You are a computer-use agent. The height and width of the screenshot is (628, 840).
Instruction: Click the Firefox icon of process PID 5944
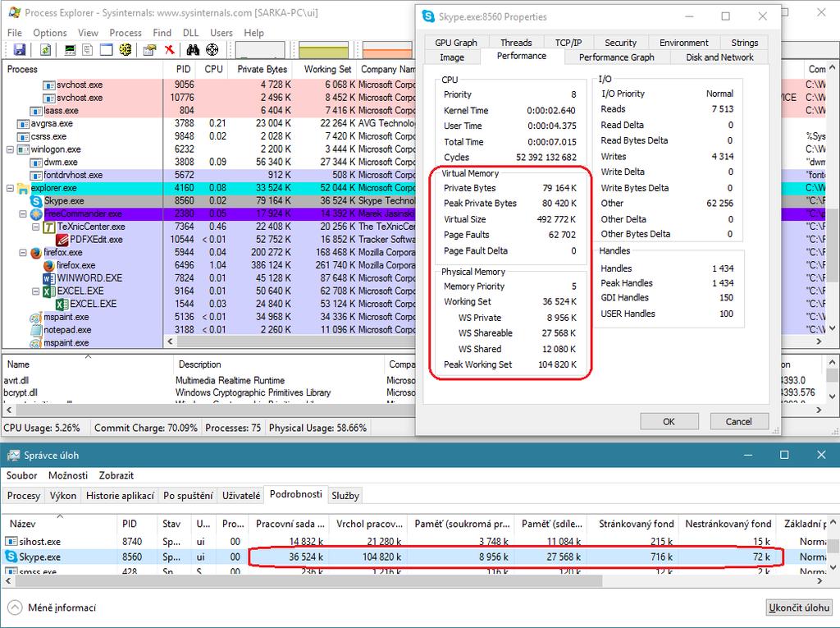(x=36, y=252)
